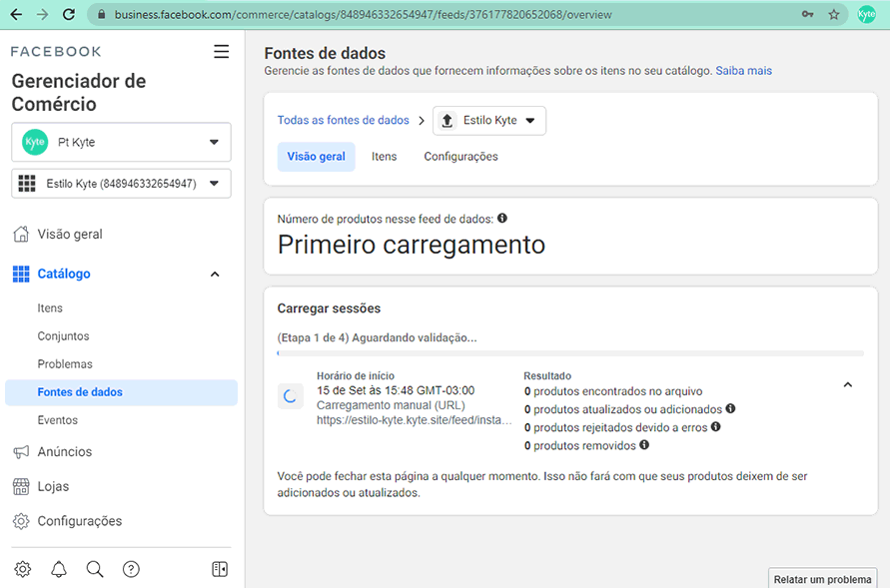890x588 pixels.
Task: Open Configurações in the sidebar
Action: click(x=80, y=521)
